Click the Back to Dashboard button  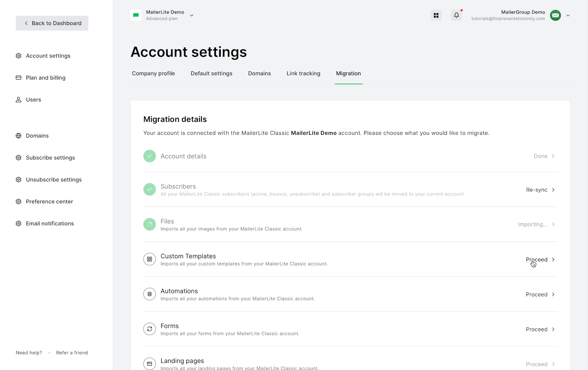coord(52,23)
